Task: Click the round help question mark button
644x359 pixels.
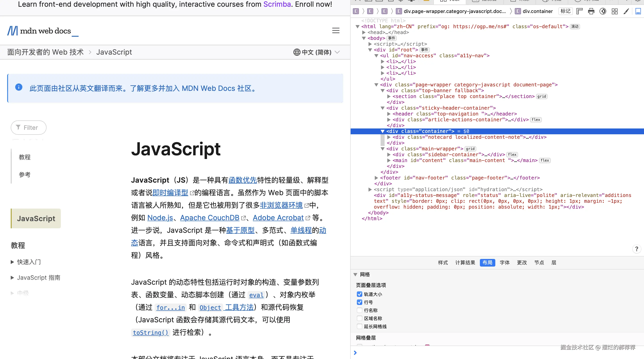Action: click(636, 249)
